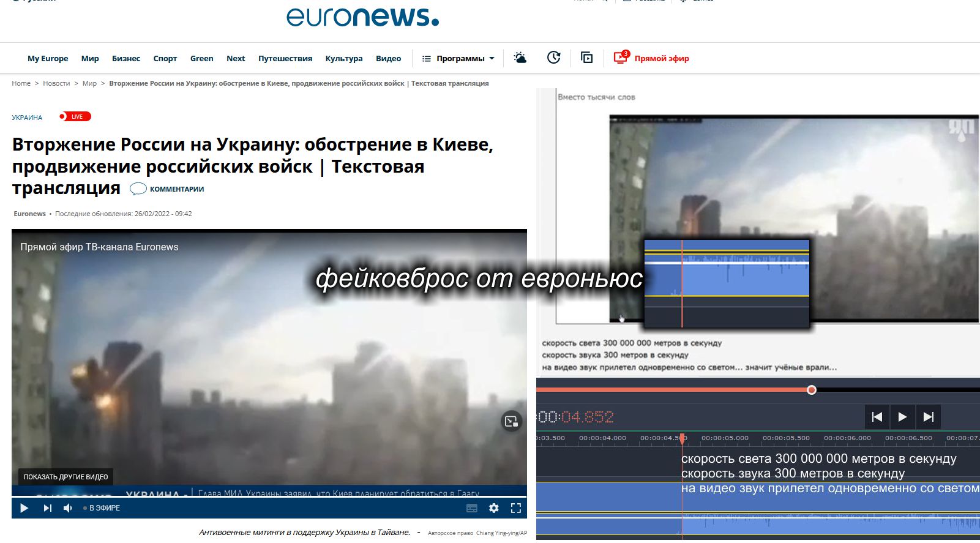Click the red playhead marker on the timeline ruler
The height and width of the screenshot is (543, 980).
[682, 438]
